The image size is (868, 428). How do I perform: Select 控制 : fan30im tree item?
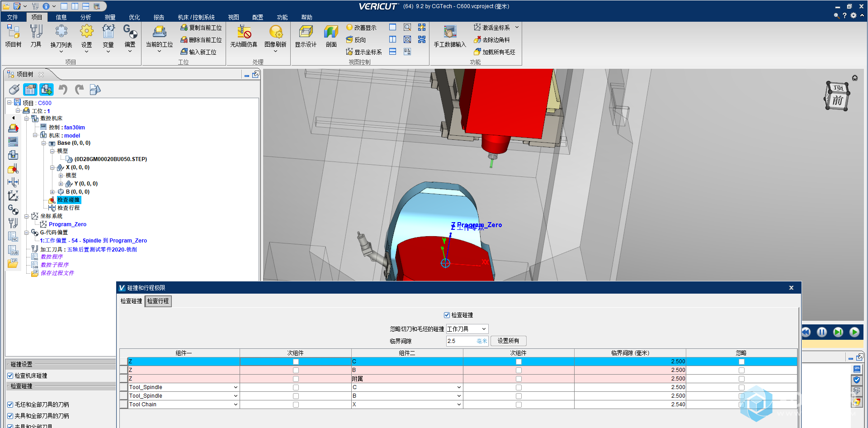66,128
